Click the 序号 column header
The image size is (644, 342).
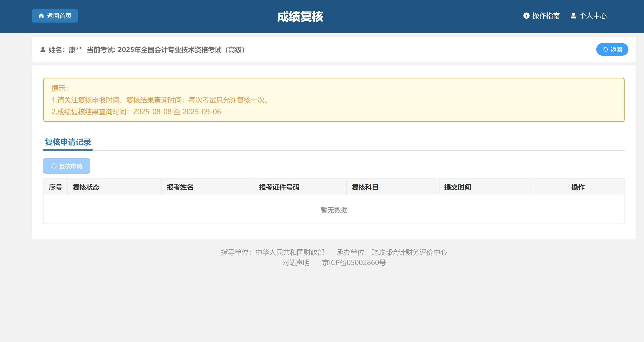pyautogui.click(x=55, y=187)
